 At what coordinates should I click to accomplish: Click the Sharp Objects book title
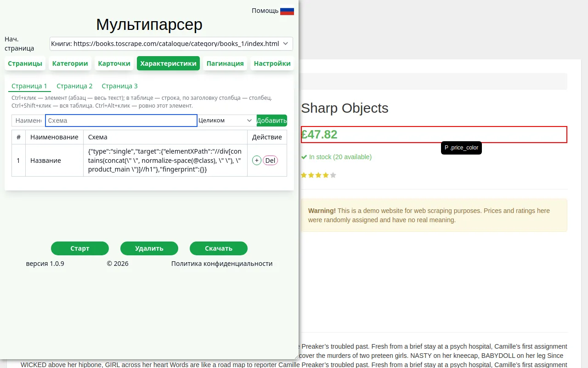coord(345,108)
